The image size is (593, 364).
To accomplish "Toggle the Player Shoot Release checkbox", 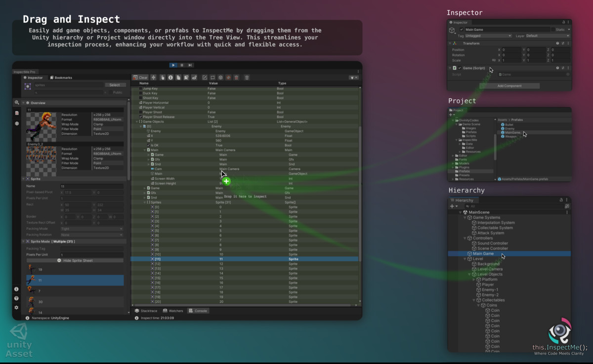I will pyautogui.click(x=140, y=117).
